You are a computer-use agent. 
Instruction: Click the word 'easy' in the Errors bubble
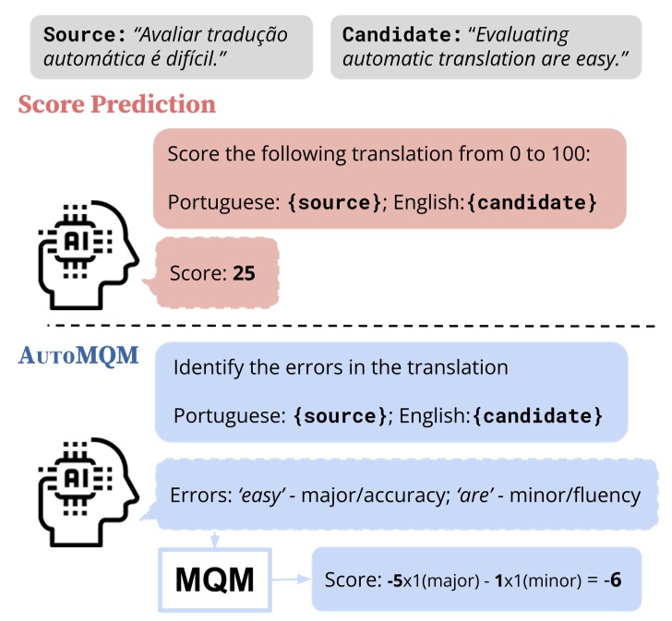254,496
